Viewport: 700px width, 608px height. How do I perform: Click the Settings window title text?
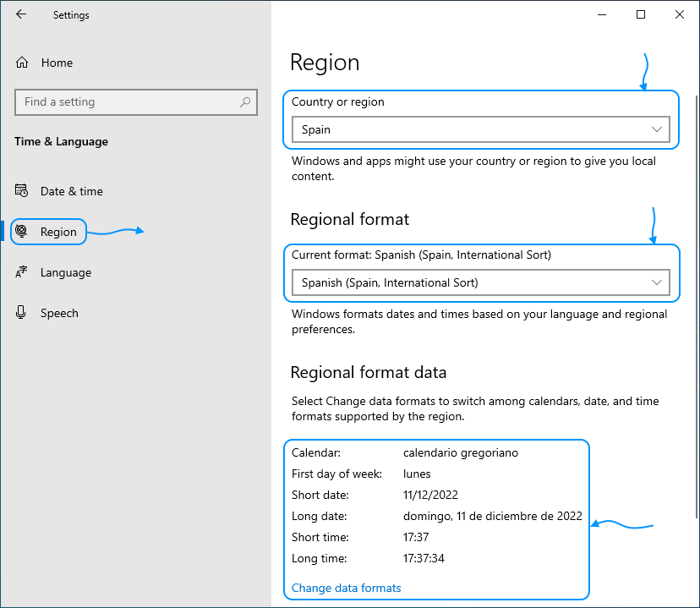coord(71,14)
